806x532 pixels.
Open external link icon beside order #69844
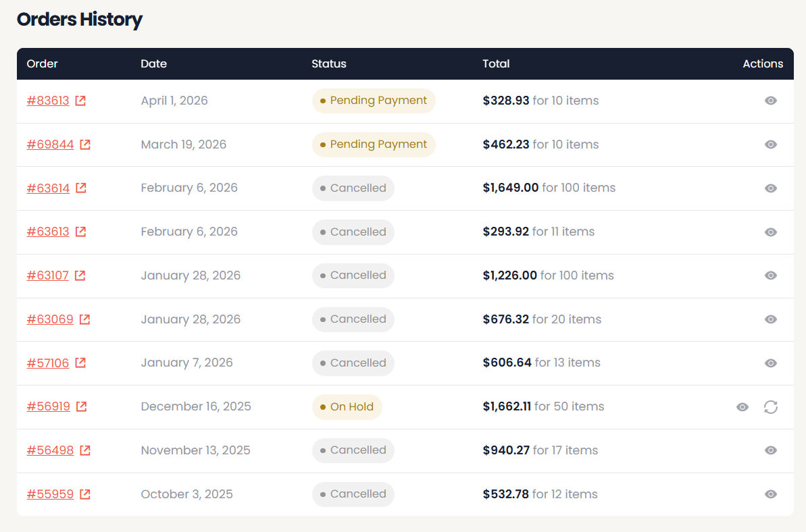pyautogui.click(x=85, y=144)
